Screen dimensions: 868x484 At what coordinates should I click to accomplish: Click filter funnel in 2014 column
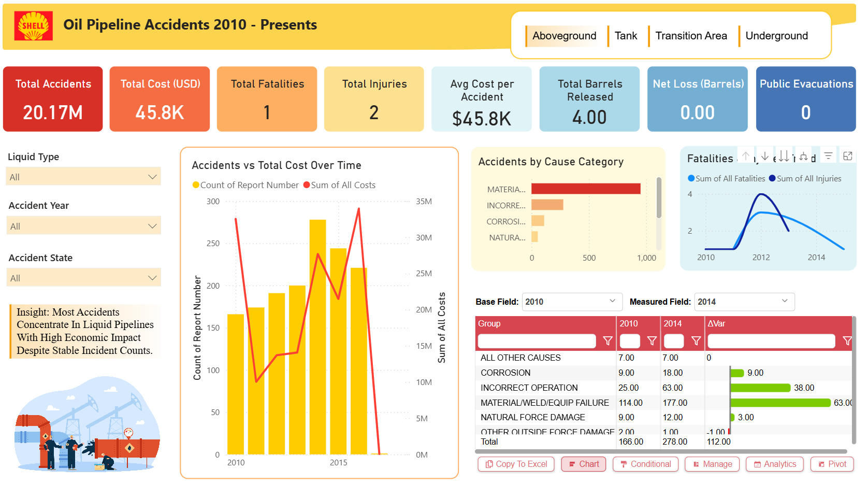point(696,341)
